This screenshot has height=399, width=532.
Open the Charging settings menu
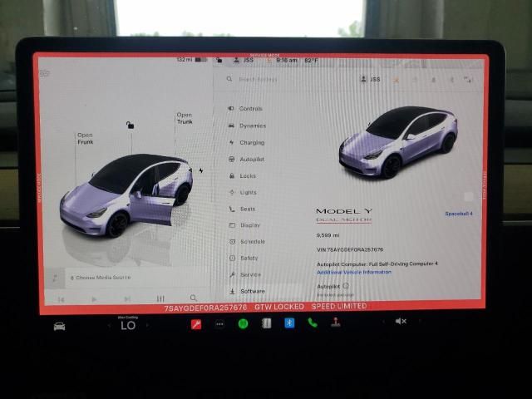pos(251,142)
